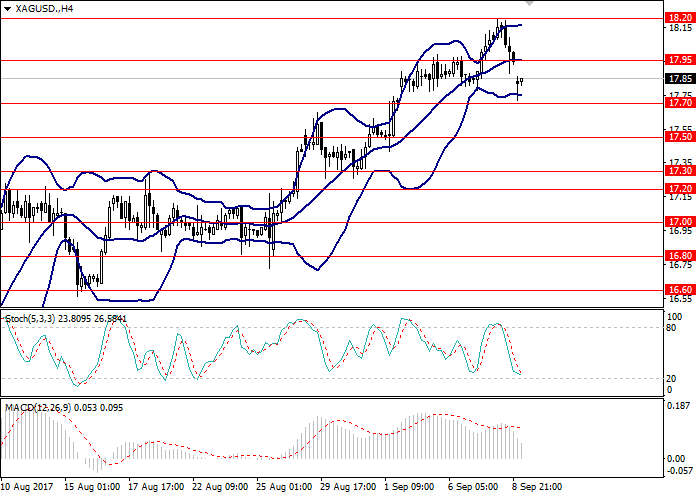Click the current price label 17.85
Viewport: 699px width, 493px height.
(681, 79)
